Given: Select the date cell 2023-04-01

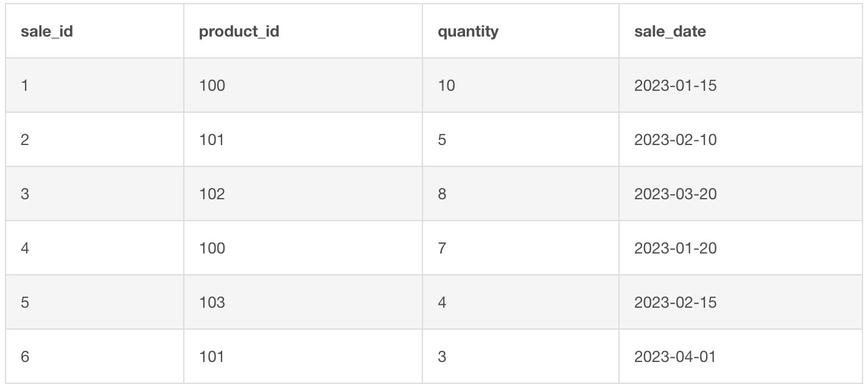Looking at the screenshot, I should 675,357.
